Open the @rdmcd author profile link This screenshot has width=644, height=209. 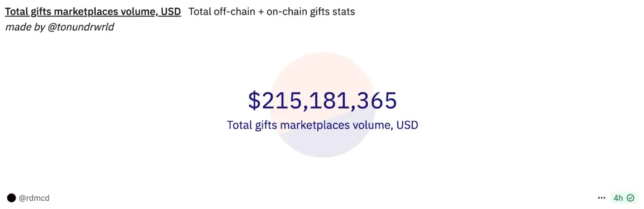(x=34, y=198)
